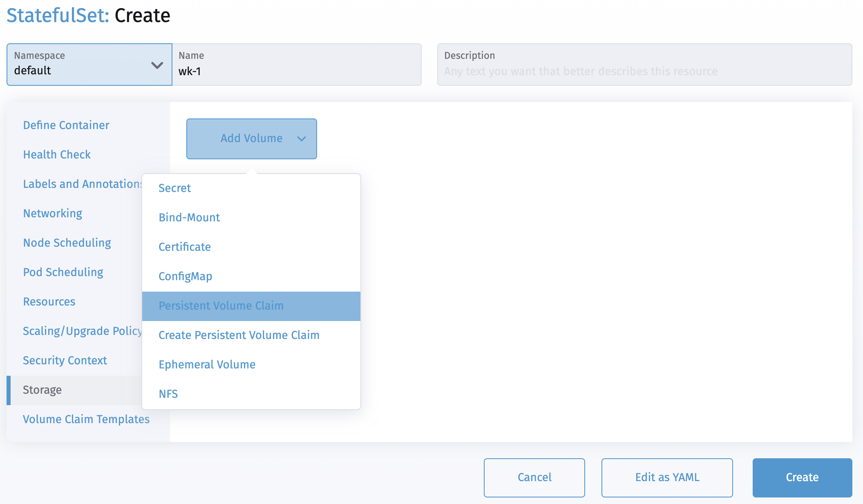This screenshot has width=863, height=504.
Task: Open Volume Claim Templates section
Action: pyautogui.click(x=86, y=419)
